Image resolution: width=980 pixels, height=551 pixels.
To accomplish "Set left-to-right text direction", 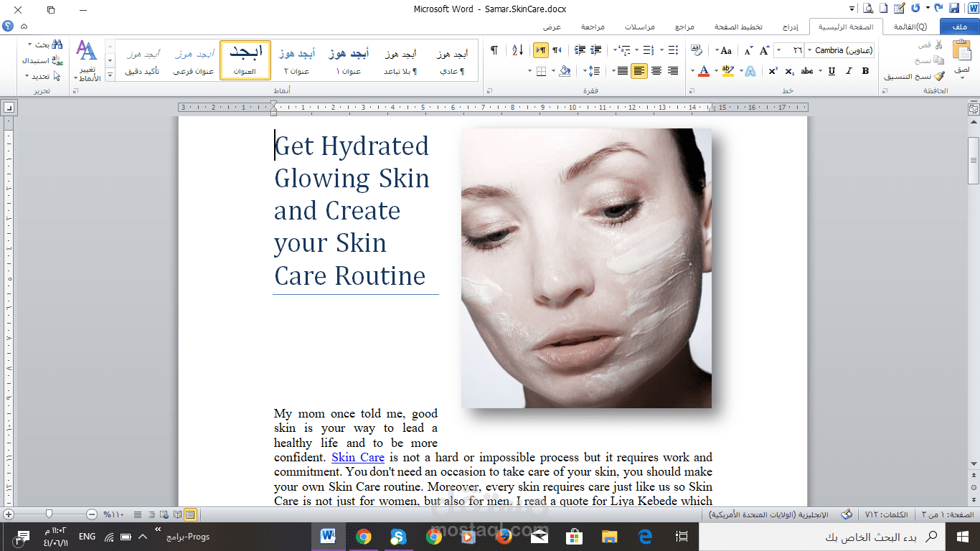I will click(x=541, y=50).
